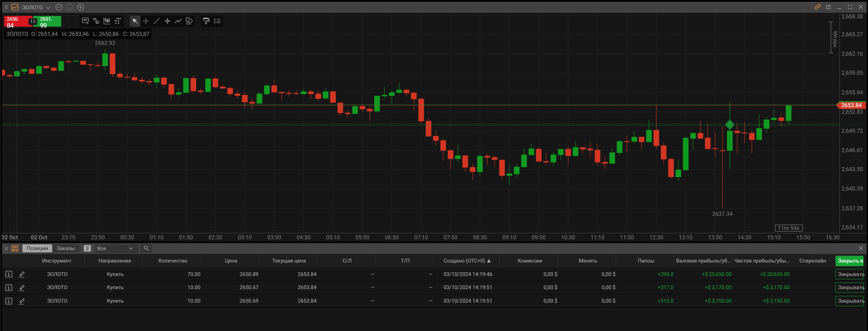Screen dimensions: 868x331
Task: Sort by the Цена column header
Action: point(231,261)
